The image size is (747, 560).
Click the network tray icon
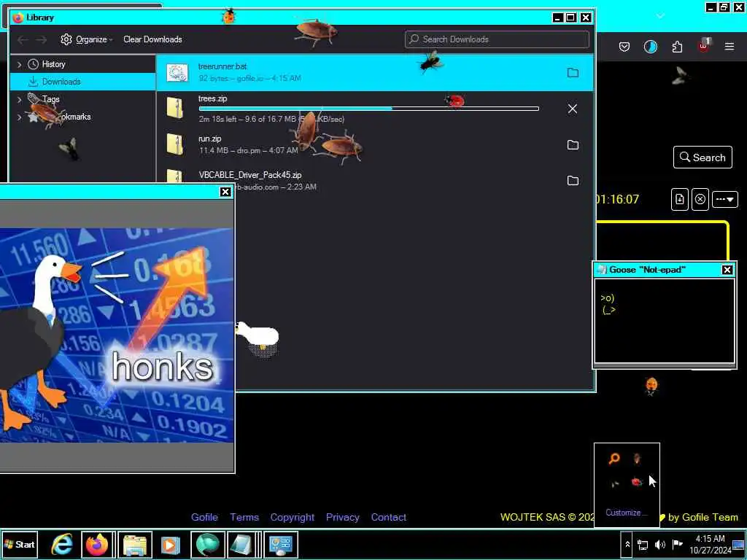[x=643, y=545]
